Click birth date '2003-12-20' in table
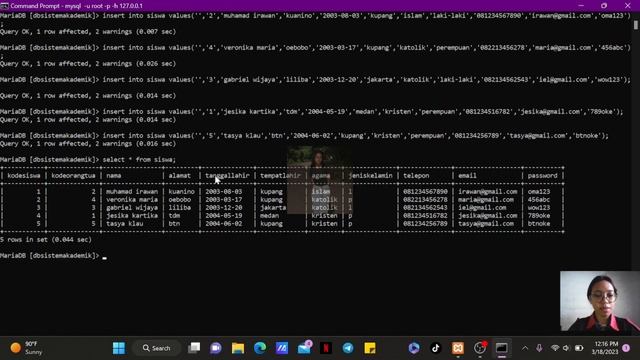The height and width of the screenshot is (360, 640). (x=224, y=207)
